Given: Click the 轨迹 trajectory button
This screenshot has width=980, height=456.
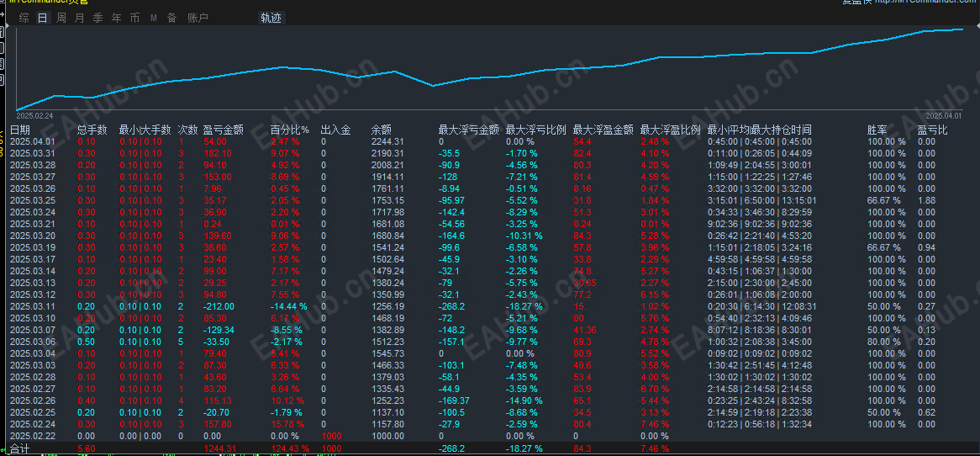Looking at the screenshot, I should point(271,19).
